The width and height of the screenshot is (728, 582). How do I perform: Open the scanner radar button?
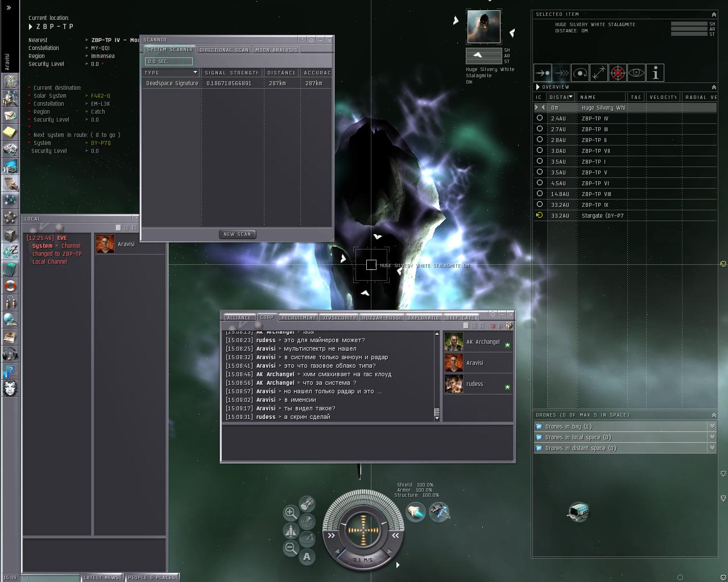tap(307, 521)
